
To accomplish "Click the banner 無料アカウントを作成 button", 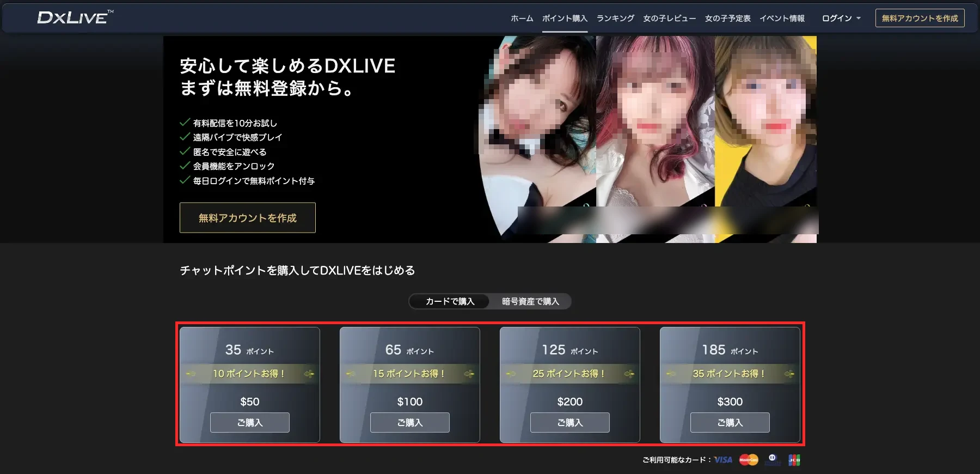I will point(248,218).
